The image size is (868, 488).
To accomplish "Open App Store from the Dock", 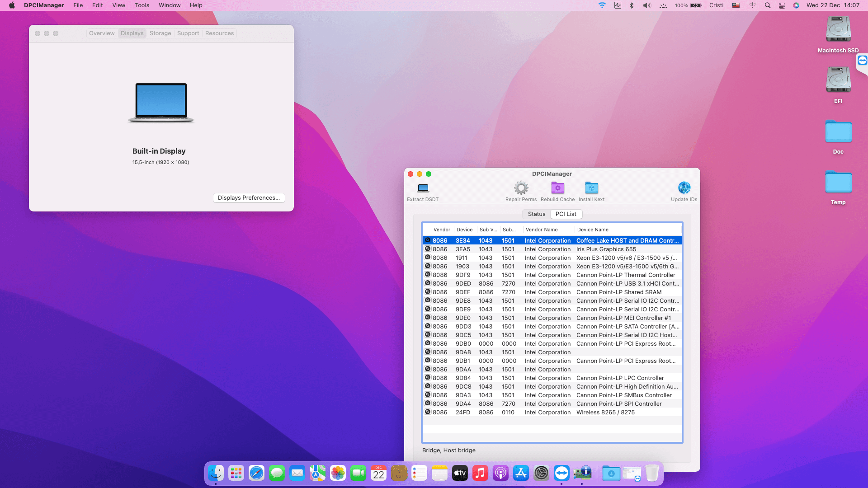I will (x=521, y=473).
